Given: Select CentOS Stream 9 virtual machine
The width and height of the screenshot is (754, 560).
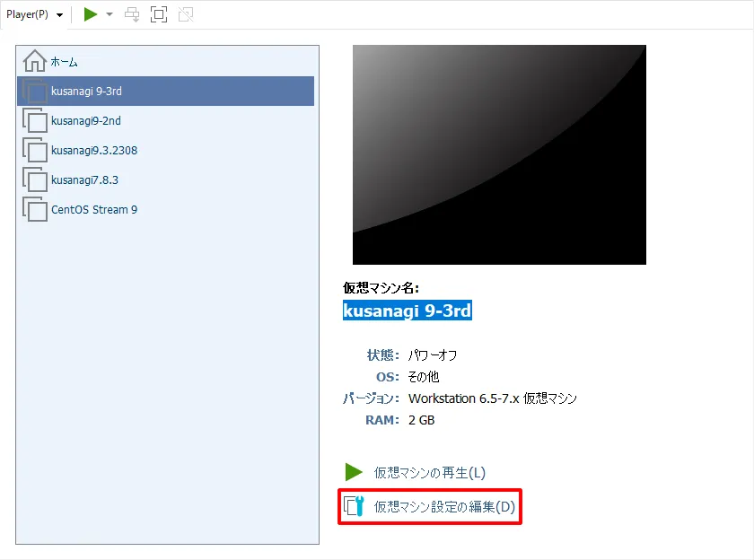Looking at the screenshot, I should pos(165,210).
